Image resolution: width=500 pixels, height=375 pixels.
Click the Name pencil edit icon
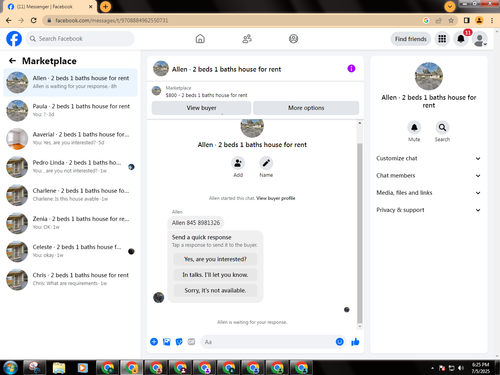click(266, 163)
